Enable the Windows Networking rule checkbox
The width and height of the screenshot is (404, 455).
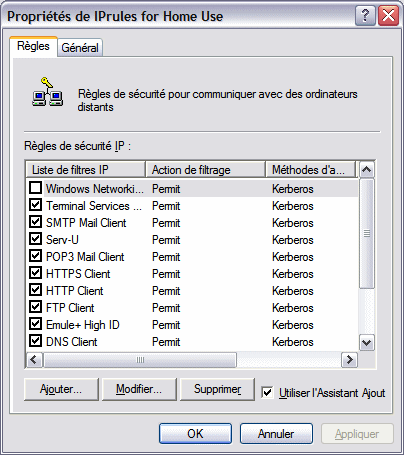click(35, 188)
